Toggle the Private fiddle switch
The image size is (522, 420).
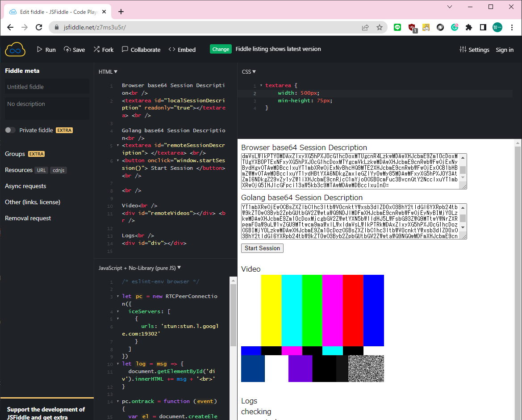pyautogui.click(x=10, y=130)
